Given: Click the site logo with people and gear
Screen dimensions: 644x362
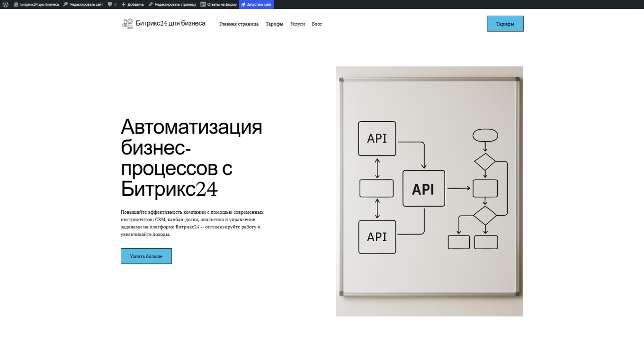Looking at the screenshot, I should tap(126, 23).
